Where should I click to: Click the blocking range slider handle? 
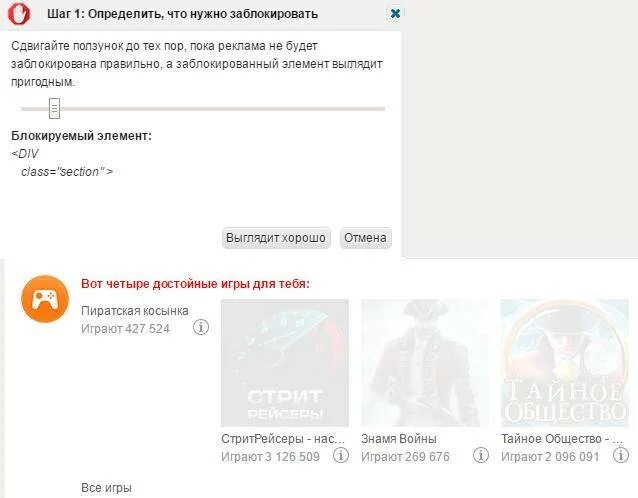click(x=55, y=108)
